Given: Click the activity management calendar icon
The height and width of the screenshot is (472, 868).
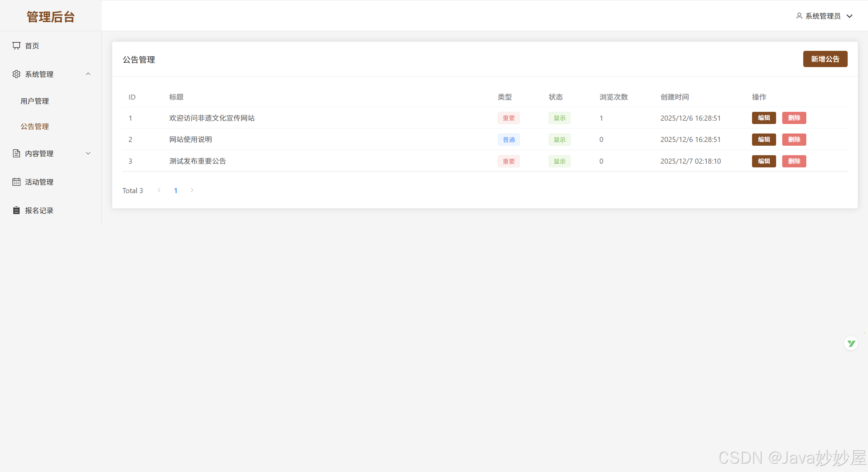Looking at the screenshot, I should [16, 182].
